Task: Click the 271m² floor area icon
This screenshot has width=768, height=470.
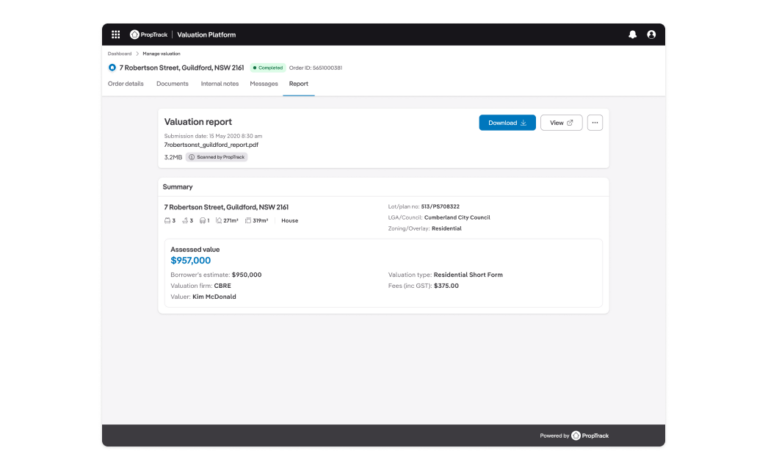Action: (x=219, y=220)
